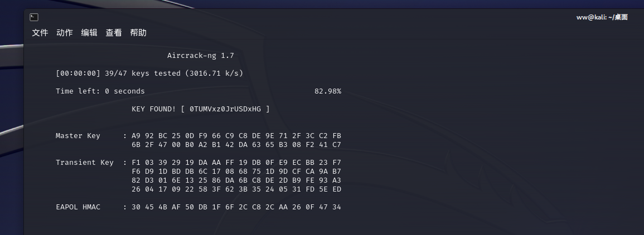
Task: Click the terminal icon in title bar
Action: [34, 17]
